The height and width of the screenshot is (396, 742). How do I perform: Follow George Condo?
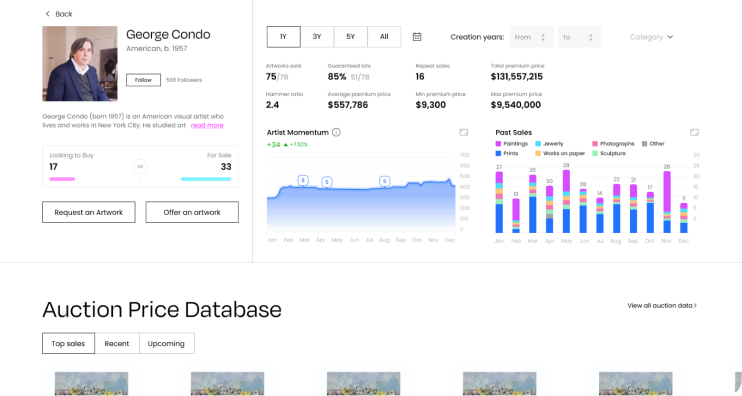point(143,80)
